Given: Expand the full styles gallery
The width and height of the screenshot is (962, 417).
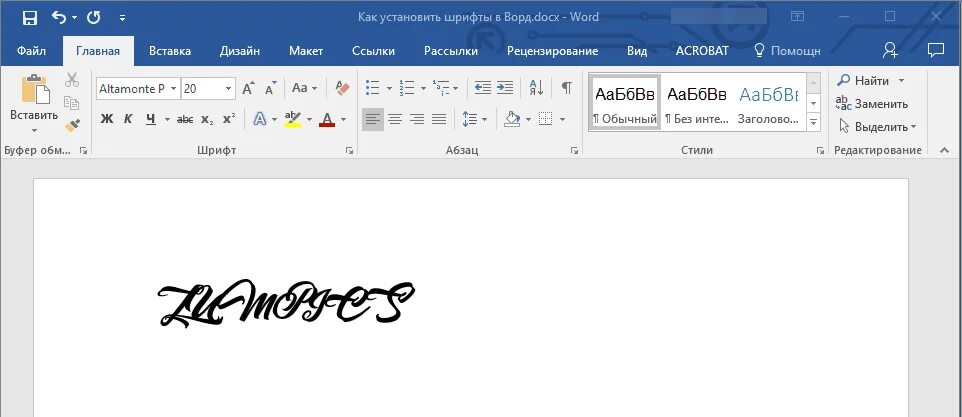Looking at the screenshot, I should pyautogui.click(x=814, y=123).
